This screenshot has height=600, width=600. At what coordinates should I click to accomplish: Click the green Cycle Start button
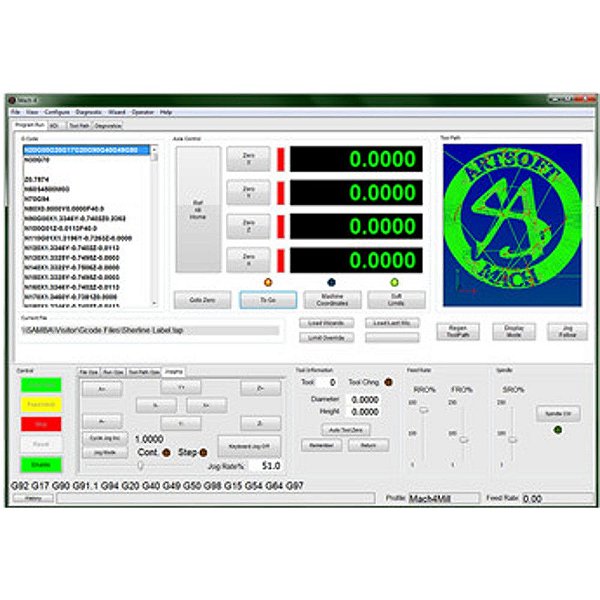[40, 384]
